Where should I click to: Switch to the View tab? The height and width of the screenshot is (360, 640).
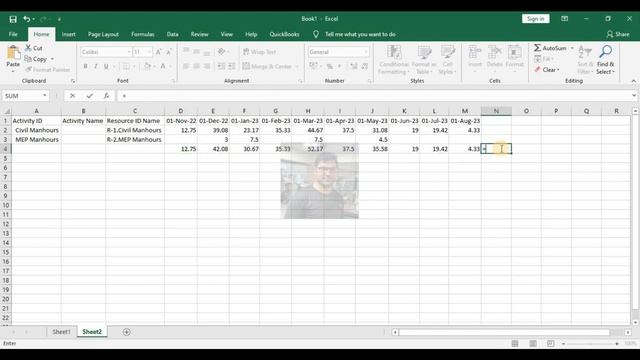[227, 35]
